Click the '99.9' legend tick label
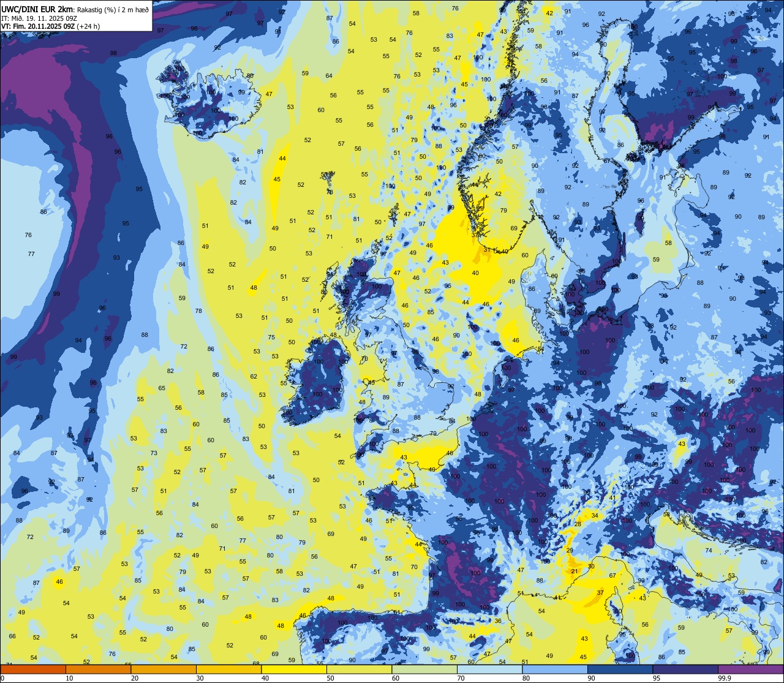784x683 pixels. (725, 678)
